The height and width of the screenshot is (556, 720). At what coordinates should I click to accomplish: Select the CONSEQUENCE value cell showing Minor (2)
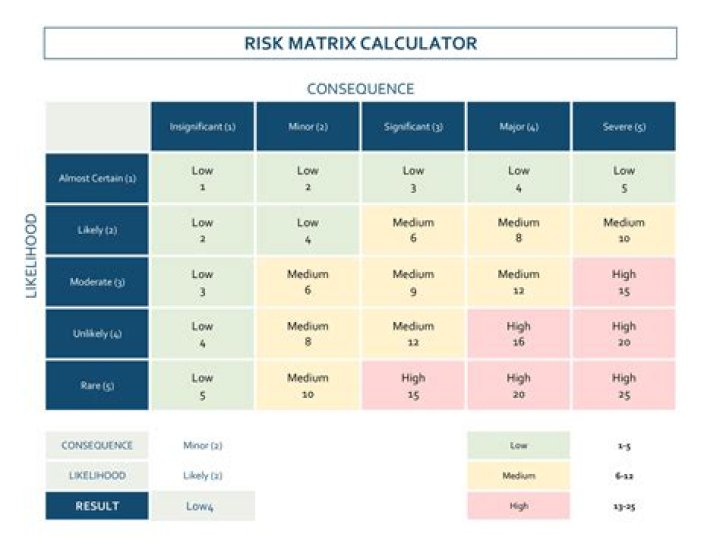click(x=203, y=445)
